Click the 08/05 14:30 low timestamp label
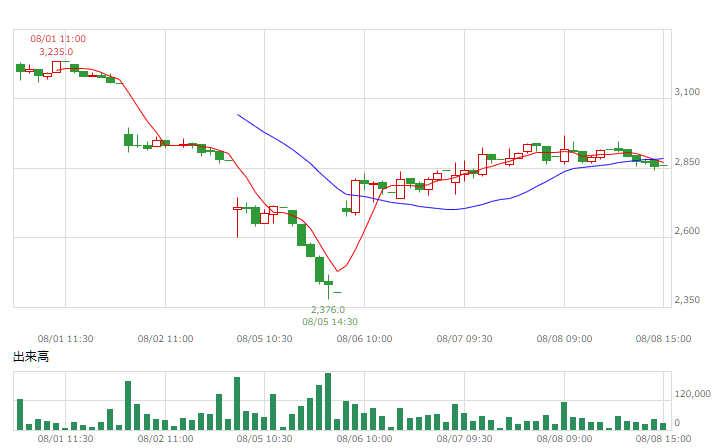Image resolution: width=718 pixels, height=448 pixels. point(330,322)
